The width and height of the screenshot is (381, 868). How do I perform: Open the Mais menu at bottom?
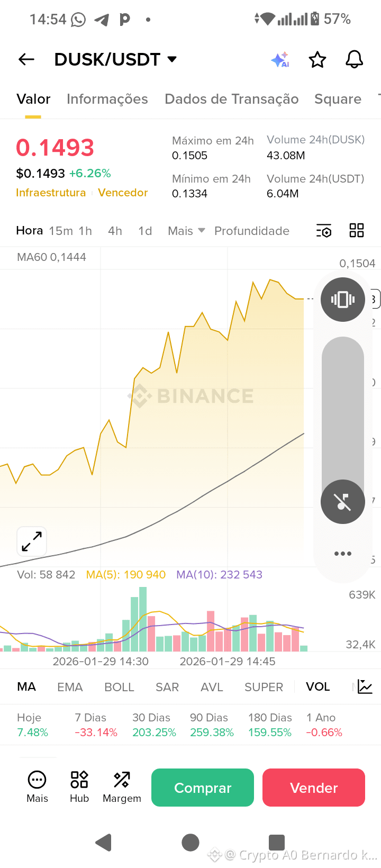click(37, 786)
